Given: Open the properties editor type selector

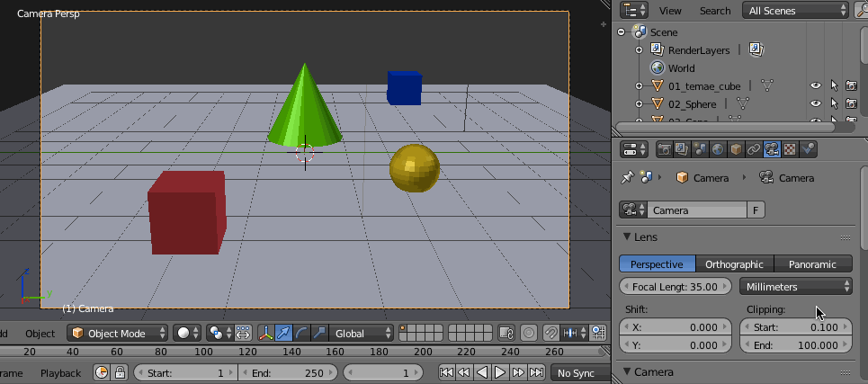Looking at the screenshot, I should pos(634,149).
